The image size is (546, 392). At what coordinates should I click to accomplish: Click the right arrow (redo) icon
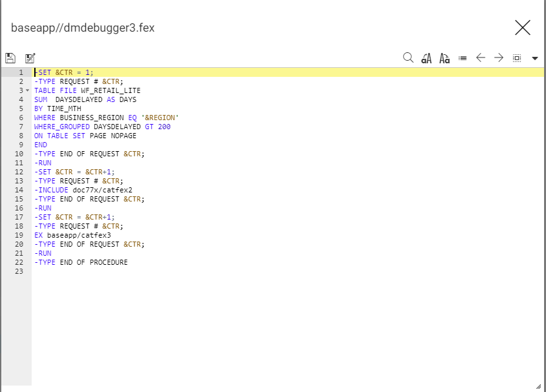tap(499, 57)
